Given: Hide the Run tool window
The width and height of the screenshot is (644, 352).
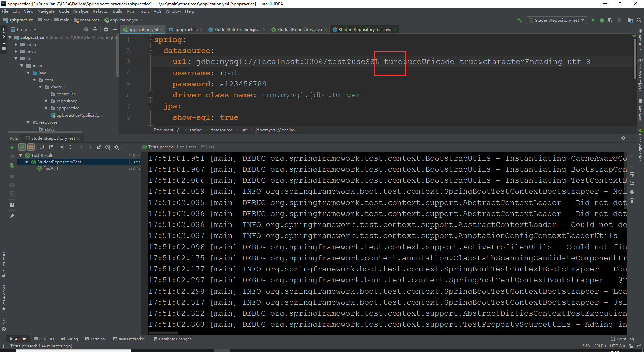Looking at the screenshot, I should coord(632,138).
